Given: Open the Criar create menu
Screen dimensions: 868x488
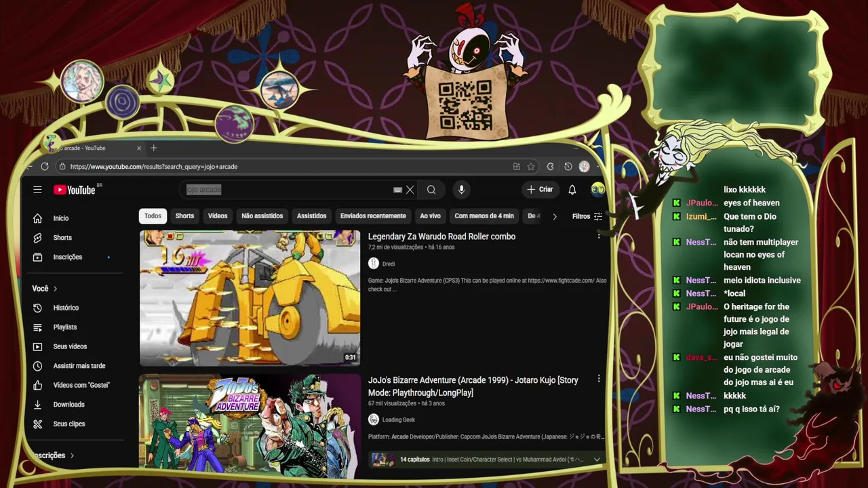Looking at the screenshot, I should pos(540,190).
